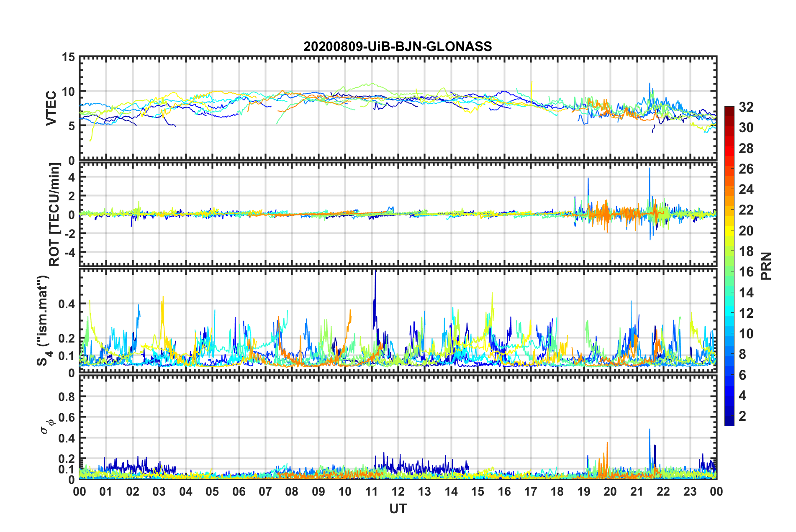Click colorbar tick label 18

click(x=746, y=251)
